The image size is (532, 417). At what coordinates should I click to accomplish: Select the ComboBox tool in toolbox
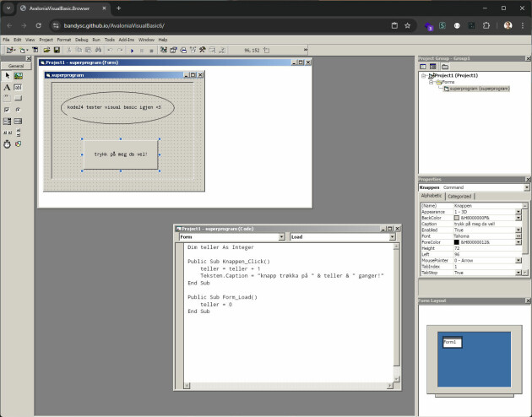(7, 121)
